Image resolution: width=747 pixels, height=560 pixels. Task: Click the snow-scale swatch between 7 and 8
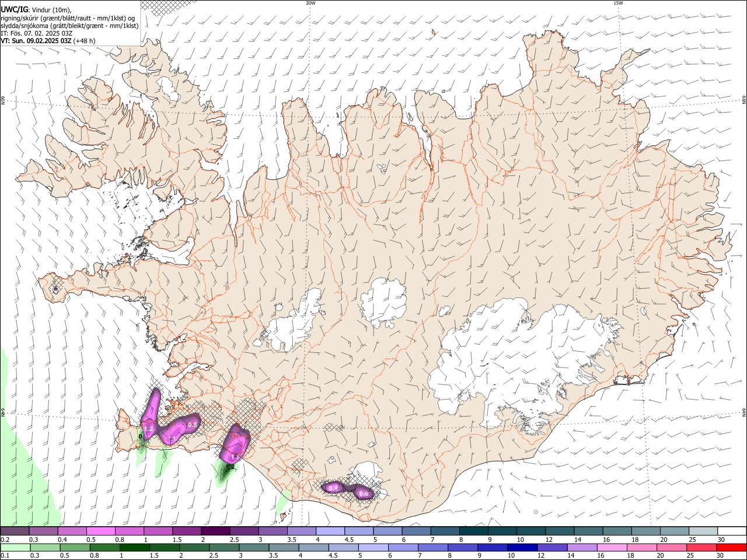click(445, 531)
